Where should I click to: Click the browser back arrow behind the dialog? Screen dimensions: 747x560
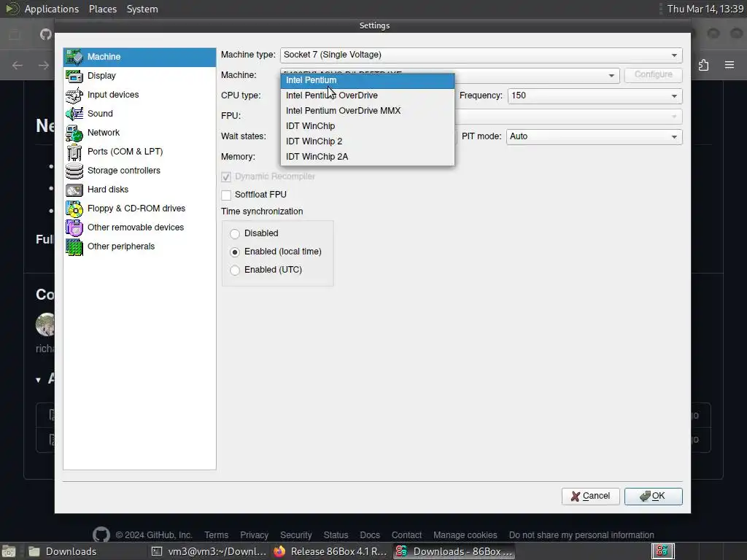coord(18,65)
